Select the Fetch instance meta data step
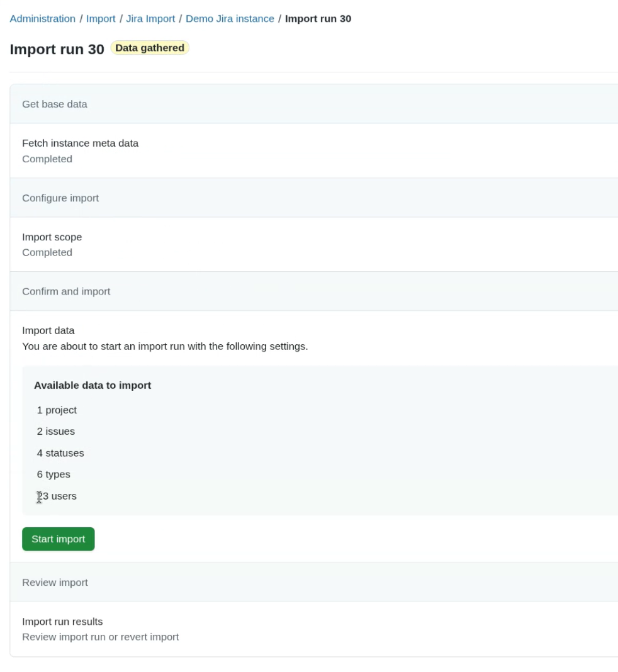This screenshot has width=618, height=672. click(80, 143)
